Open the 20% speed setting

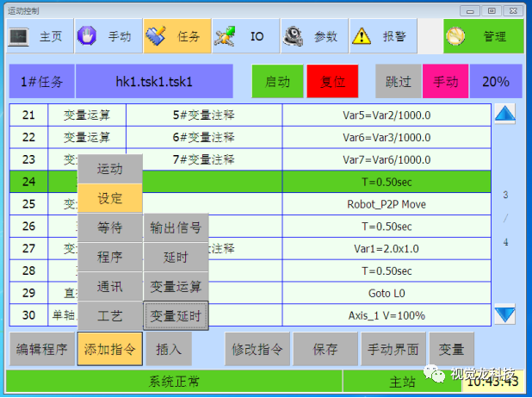tap(496, 82)
